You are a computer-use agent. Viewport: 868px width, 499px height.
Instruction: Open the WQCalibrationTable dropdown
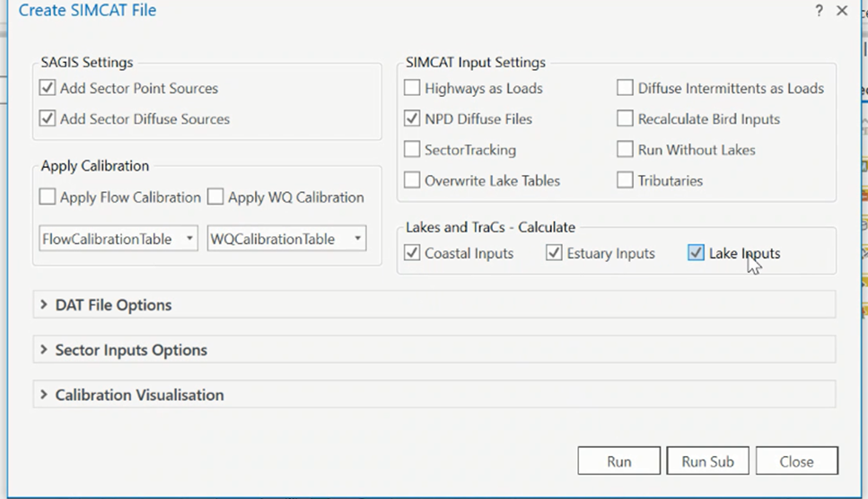[286, 239]
